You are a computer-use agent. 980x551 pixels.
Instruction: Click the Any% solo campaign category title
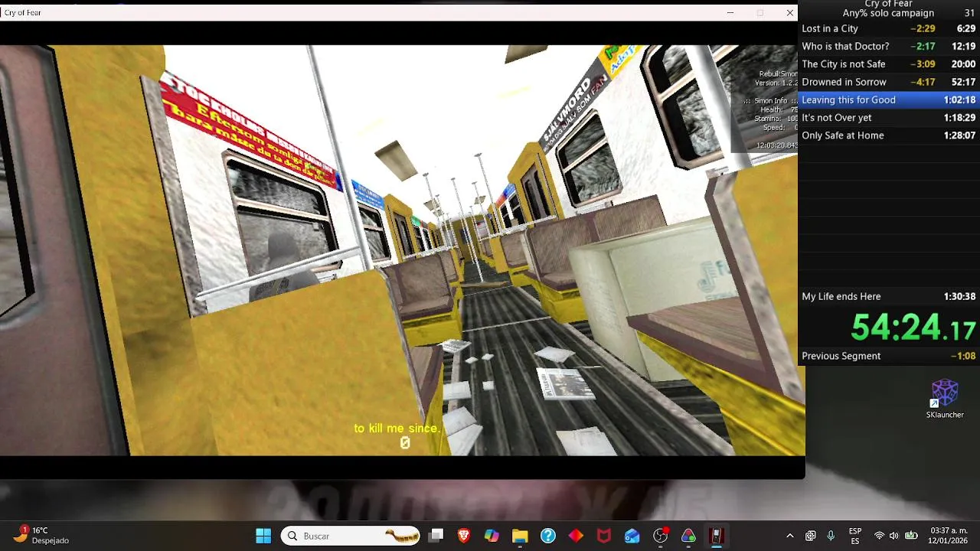888,13
